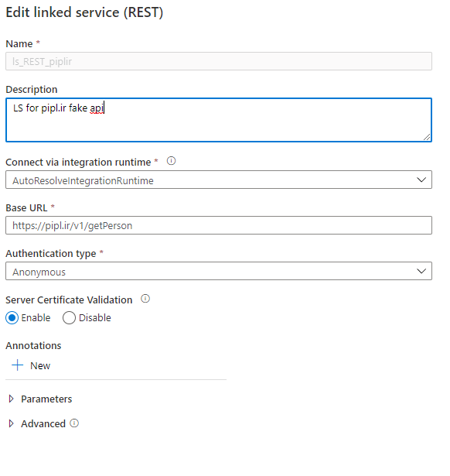Click the Authentication type dropdown chevron
Image resolution: width=450 pixels, height=476 pixels.
421,271
